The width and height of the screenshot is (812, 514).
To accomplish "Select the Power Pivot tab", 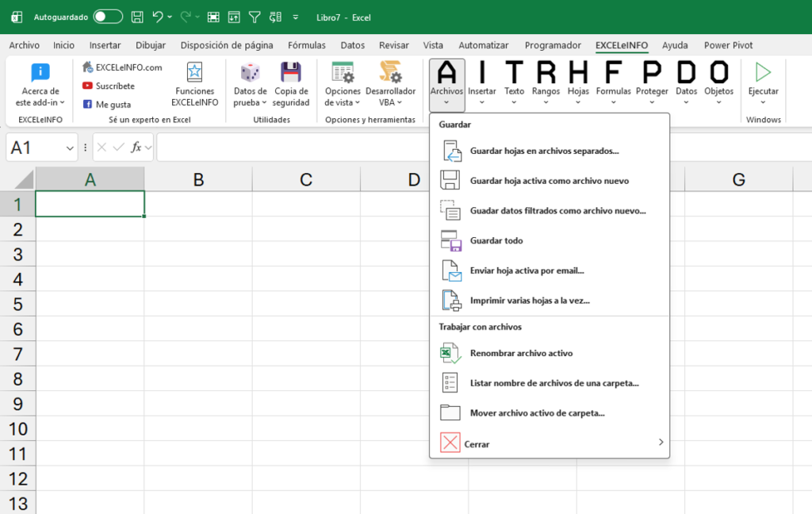I will (728, 45).
